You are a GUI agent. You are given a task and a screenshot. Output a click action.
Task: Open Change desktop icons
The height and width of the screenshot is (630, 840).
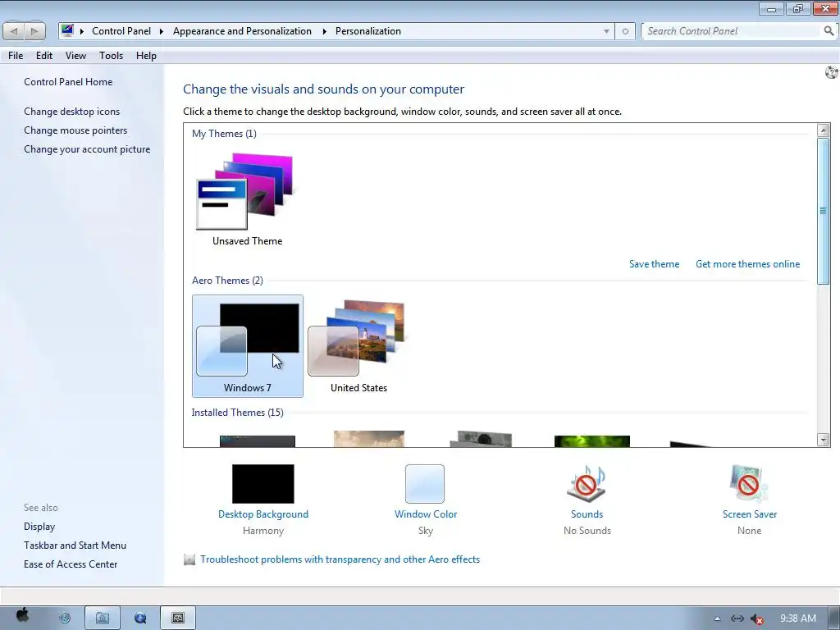click(x=72, y=112)
